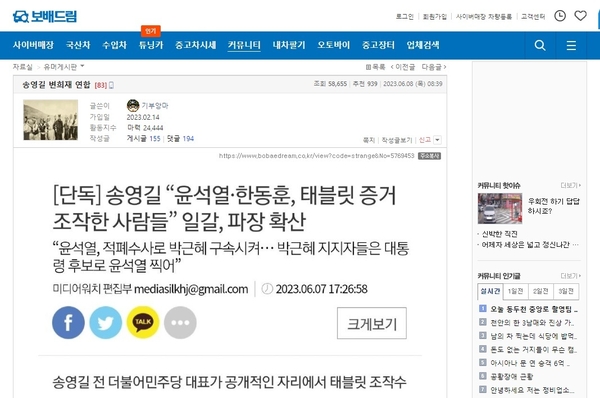Viewport: 600px width, 398px height.
Task: Open the dropdown arrow next to 신고
Action: [437, 140]
